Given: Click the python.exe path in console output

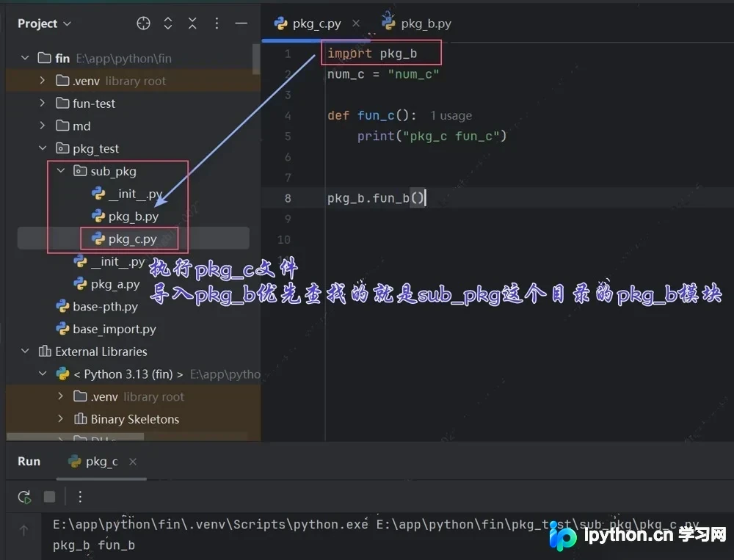Looking at the screenshot, I should 210,524.
